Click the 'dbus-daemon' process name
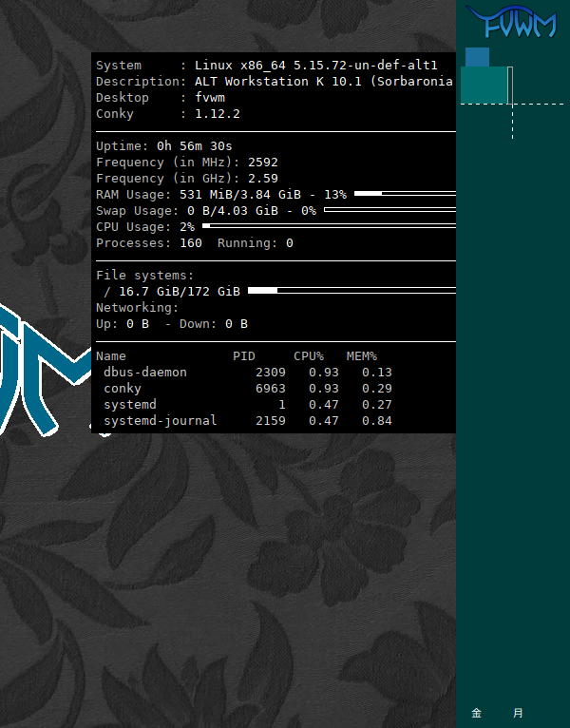Image resolution: width=570 pixels, height=728 pixels. 145,373
